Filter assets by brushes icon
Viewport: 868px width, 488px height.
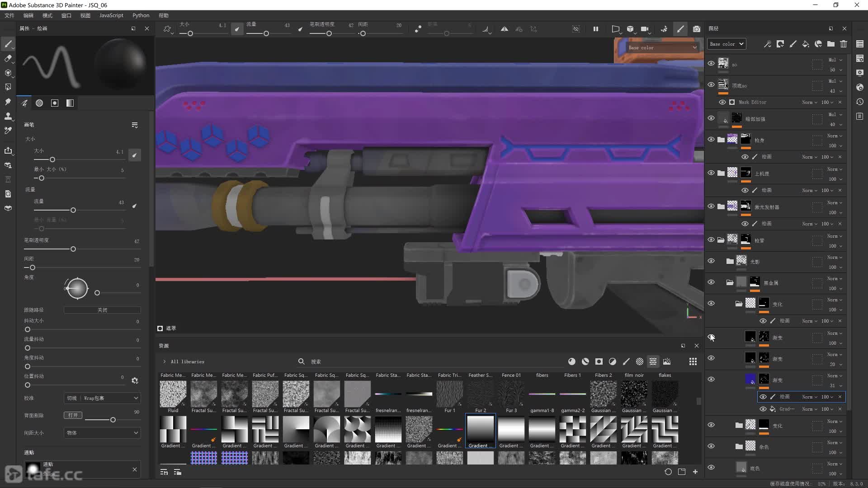pyautogui.click(x=626, y=361)
